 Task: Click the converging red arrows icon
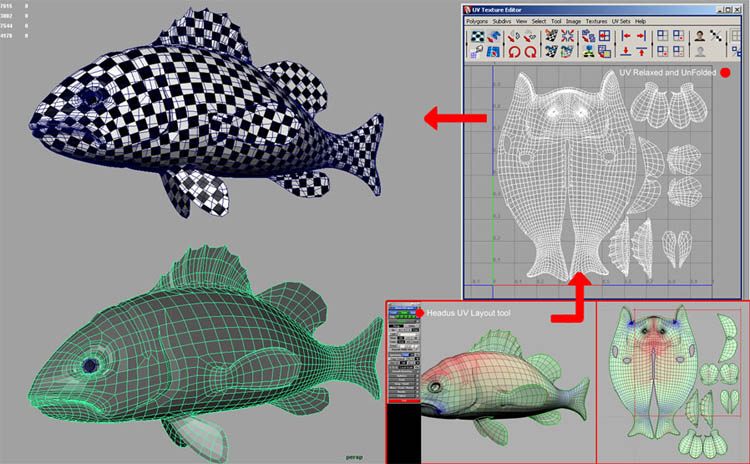(x=568, y=36)
